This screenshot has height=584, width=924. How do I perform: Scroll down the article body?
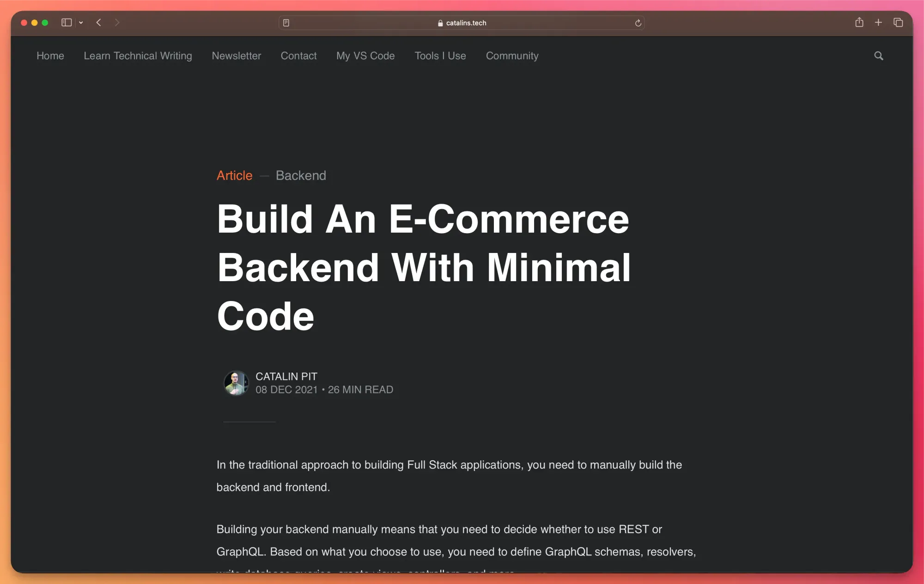pos(462,505)
